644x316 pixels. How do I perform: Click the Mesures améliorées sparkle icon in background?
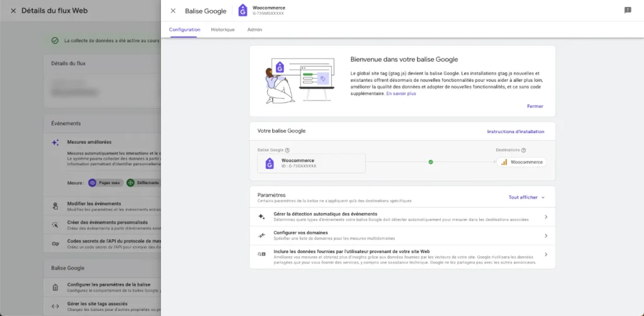(55, 143)
